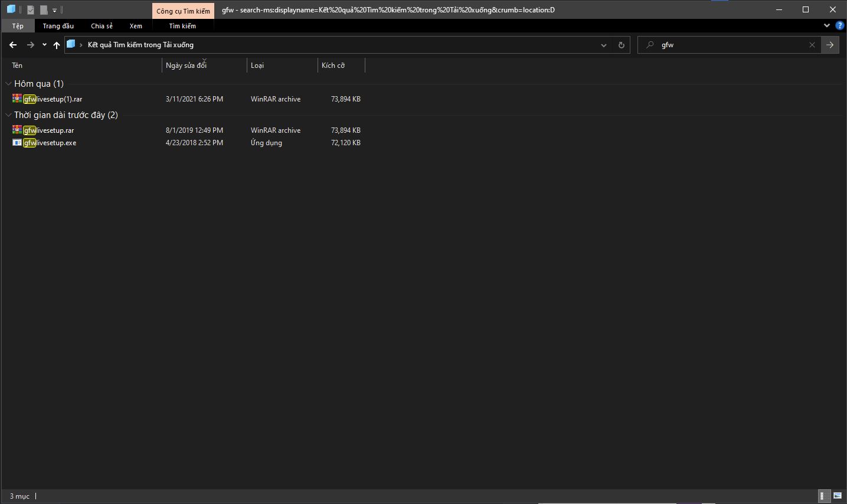Open recent locations dropdown arrow

(x=44, y=45)
